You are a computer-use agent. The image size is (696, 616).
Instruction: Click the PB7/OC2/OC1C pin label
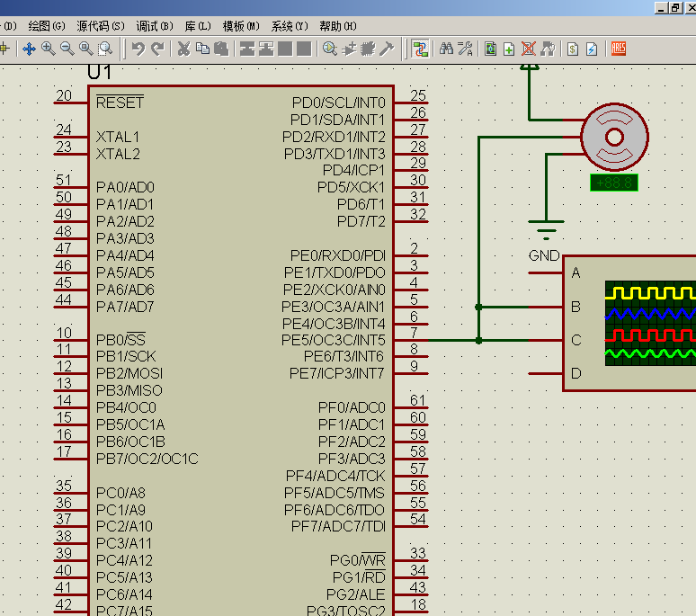click(147, 459)
